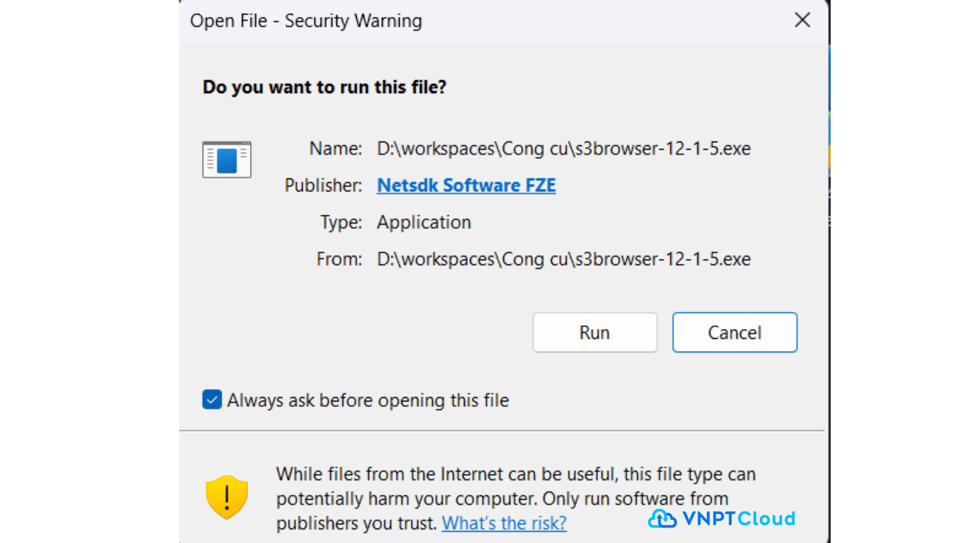Click the application file icon

(227, 159)
